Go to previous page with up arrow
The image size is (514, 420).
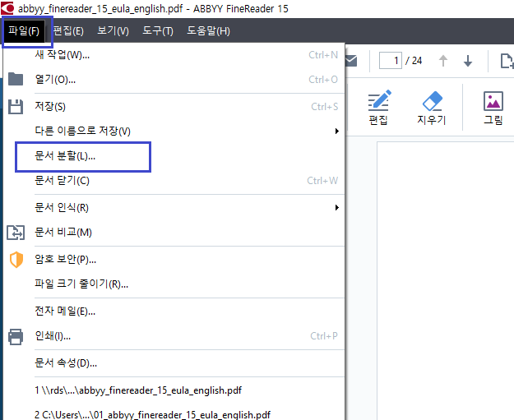[443, 61]
